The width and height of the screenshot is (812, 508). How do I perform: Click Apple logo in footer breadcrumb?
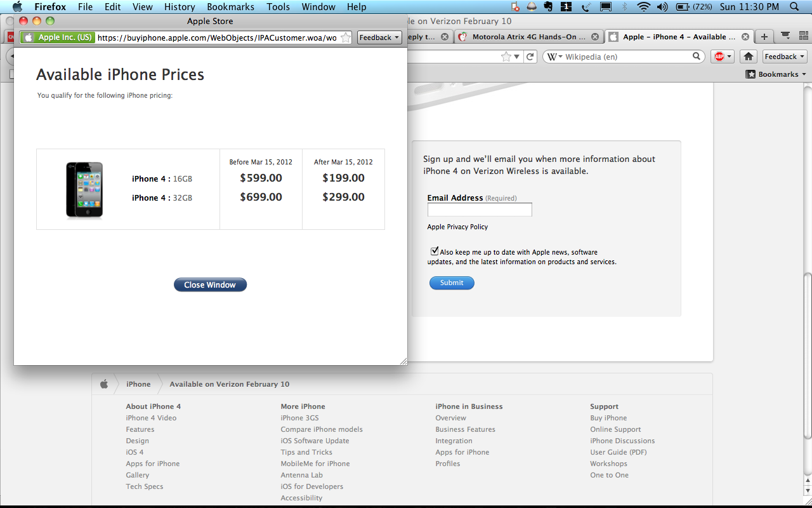[x=104, y=384]
